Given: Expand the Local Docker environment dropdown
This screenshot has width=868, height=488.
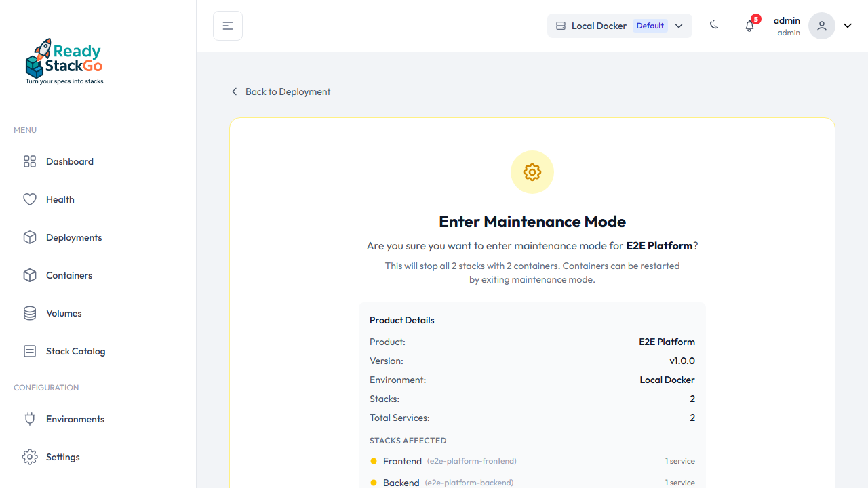Looking at the screenshot, I should point(679,26).
